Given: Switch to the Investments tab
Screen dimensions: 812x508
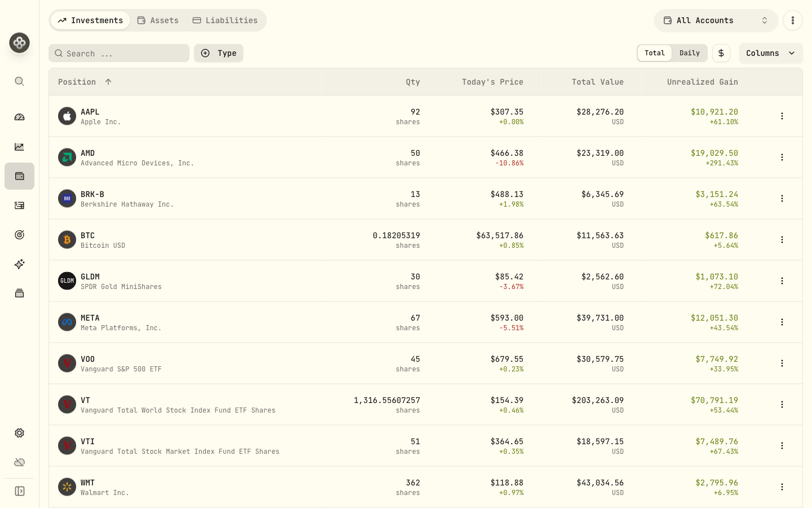Looking at the screenshot, I should pos(90,20).
